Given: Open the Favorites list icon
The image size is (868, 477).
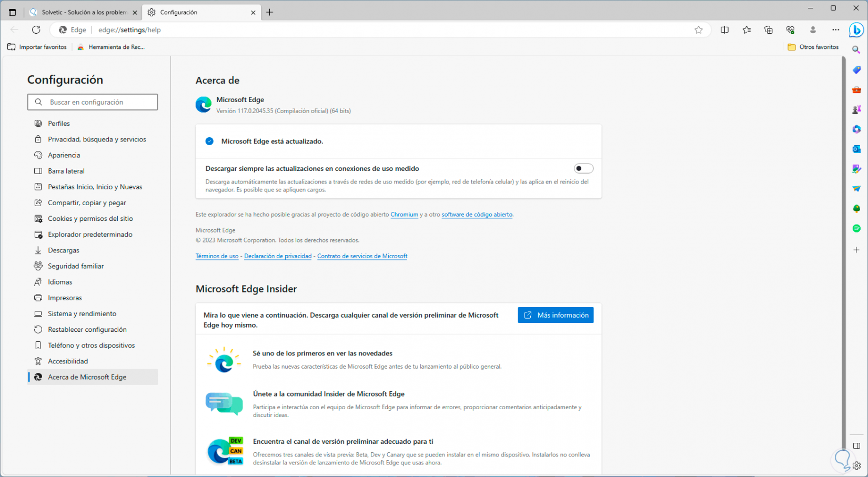Looking at the screenshot, I should pos(746,30).
